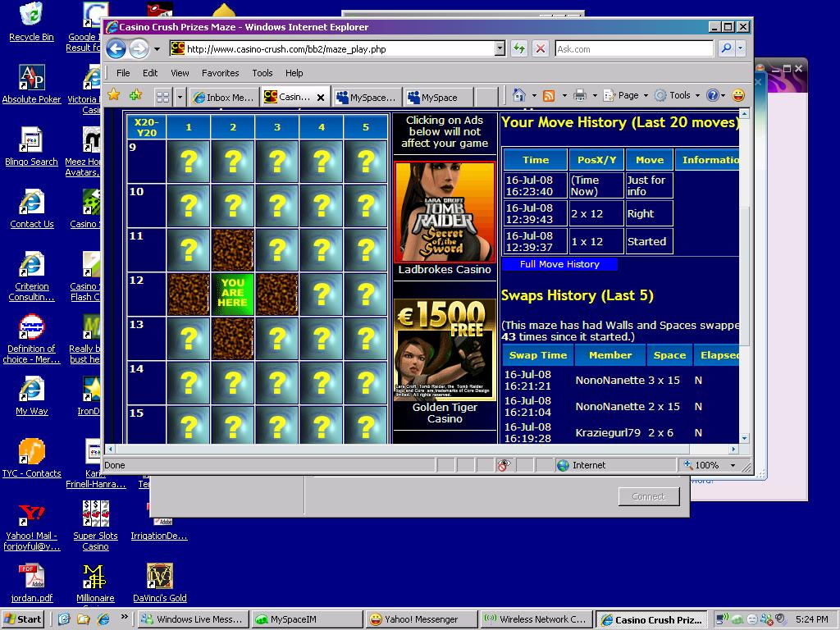Open the Favorites menu
This screenshot has height=630, width=840.
220,73
